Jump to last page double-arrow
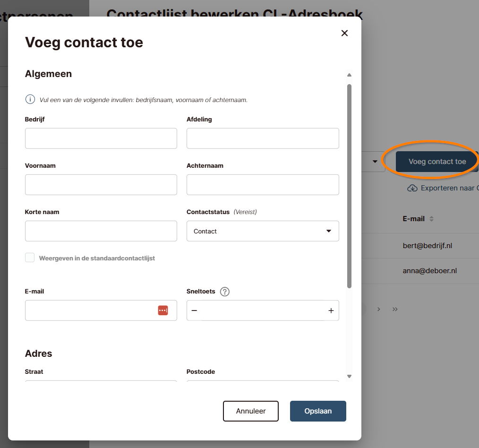Image resolution: width=479 pixels, height=448 pixels. point(395,309)
